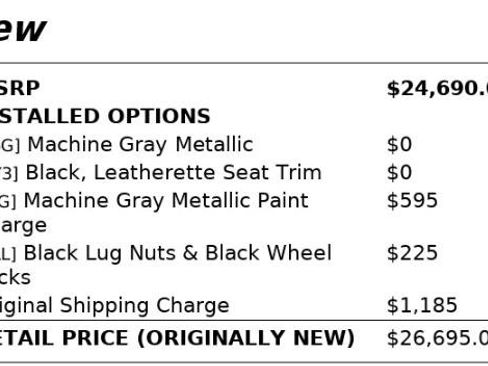Click the $225 lug nuts price
488x366 pixels.
(x=412, y=253)
